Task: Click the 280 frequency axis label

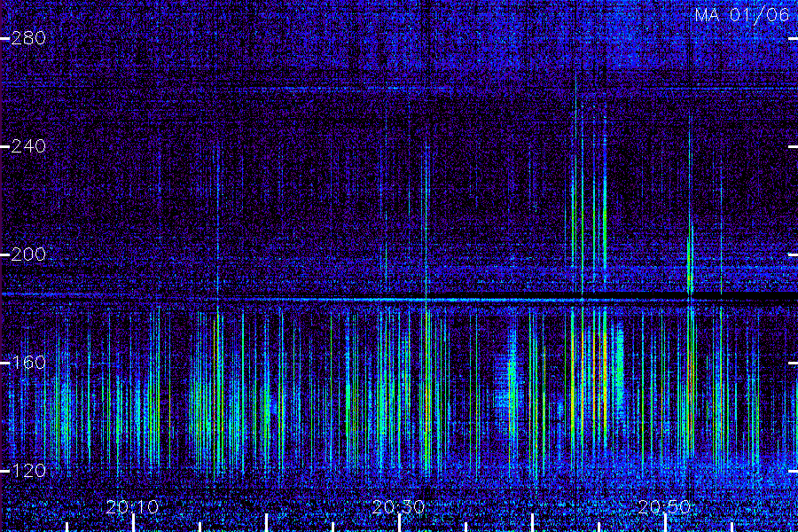Action: point(28,38)
